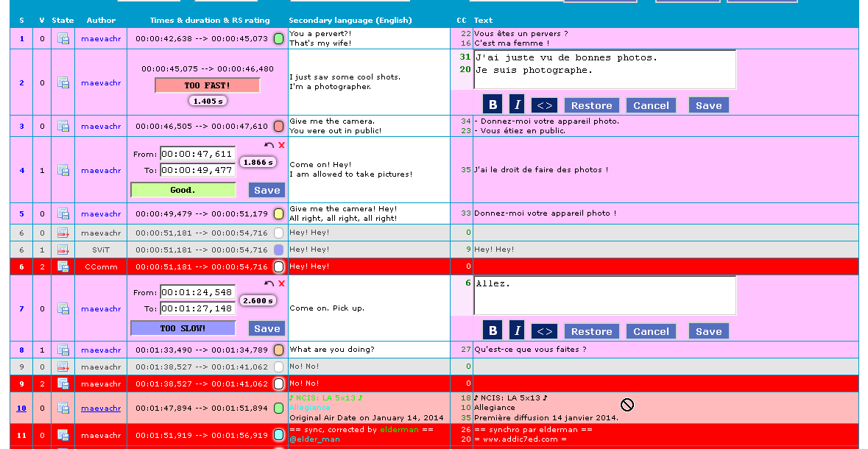Open maevachr author link on sequence 10
This screenshot has height=449, width=868.
(101, 408)
